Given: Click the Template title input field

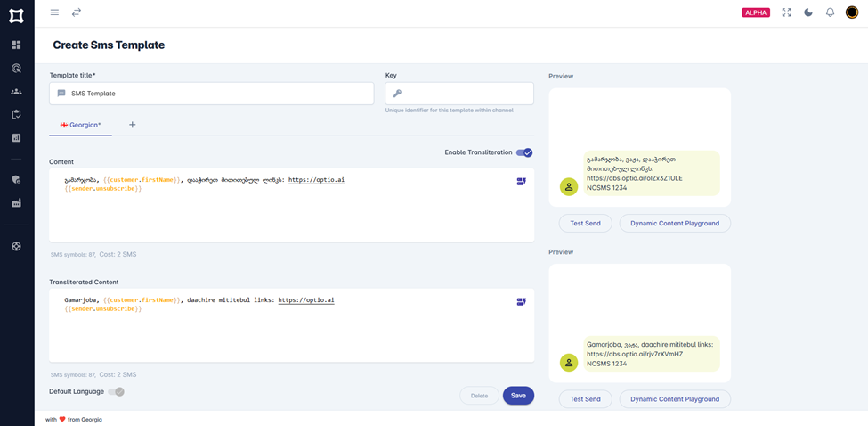Looking at the screenshot, I should [212, 94].
